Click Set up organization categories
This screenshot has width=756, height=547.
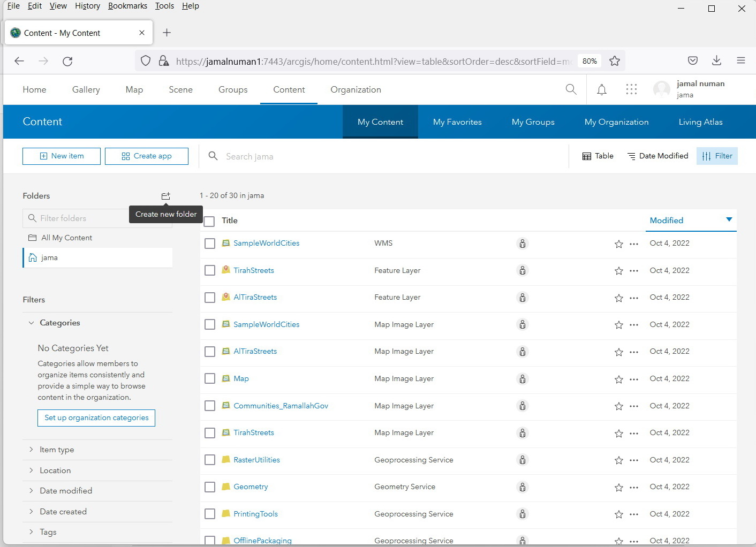point(96,417)
